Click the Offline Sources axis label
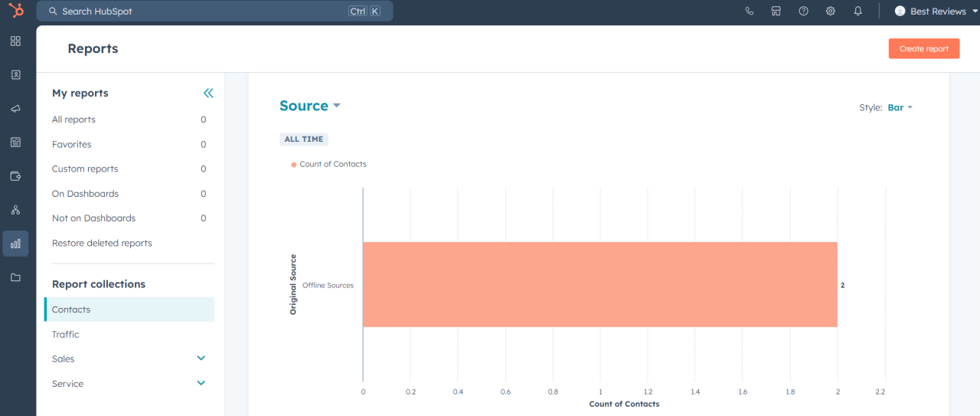The width and height of the screenshot is (980, 416). coord(328,285)
